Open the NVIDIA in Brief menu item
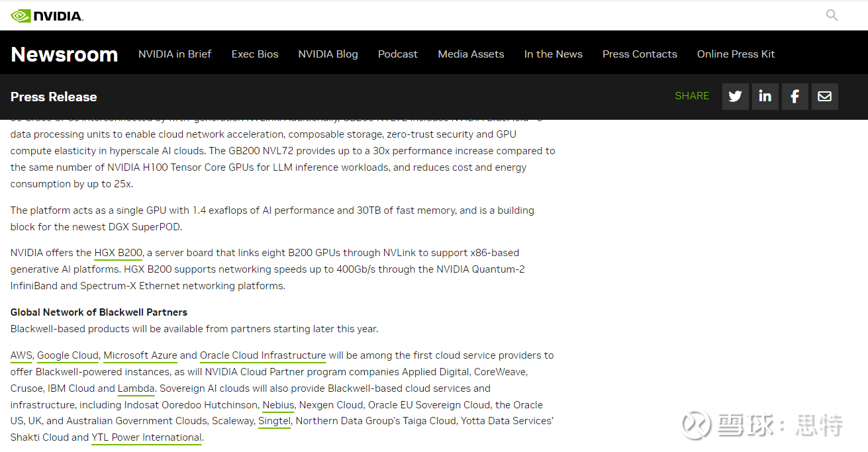Screen dimensions: 868x452 coord(175,54)
